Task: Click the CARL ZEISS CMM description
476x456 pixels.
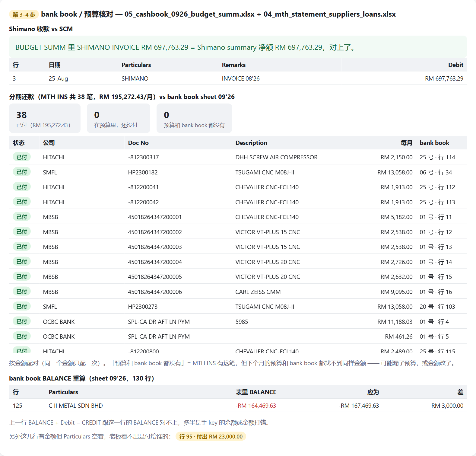Action: pyautogui.click(x=258, y=292)
